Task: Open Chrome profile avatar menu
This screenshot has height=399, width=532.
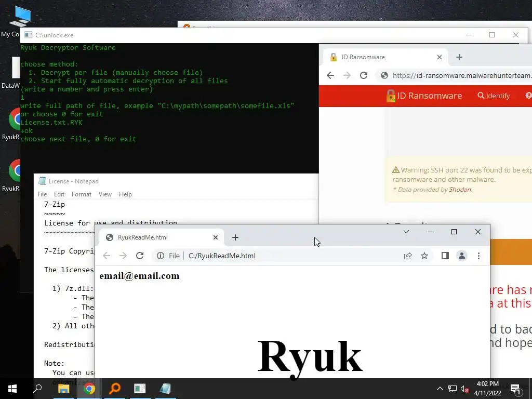Action: 462,256
